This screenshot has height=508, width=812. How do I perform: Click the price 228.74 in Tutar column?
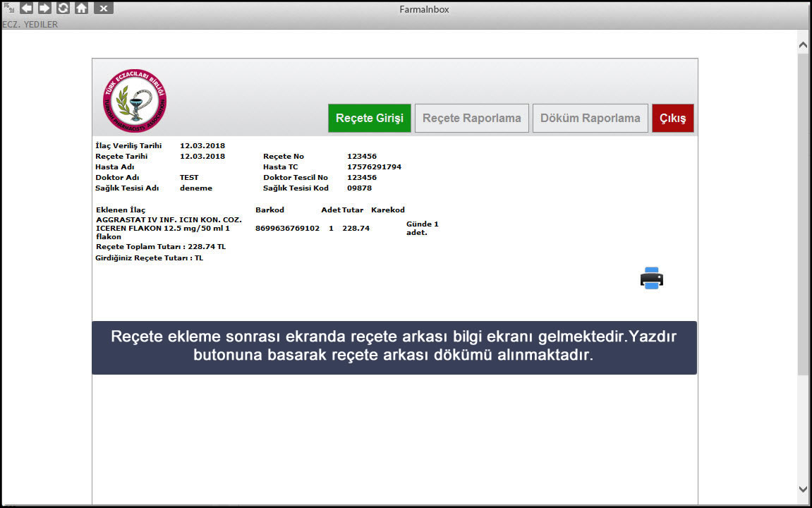[x=356, y=229]
